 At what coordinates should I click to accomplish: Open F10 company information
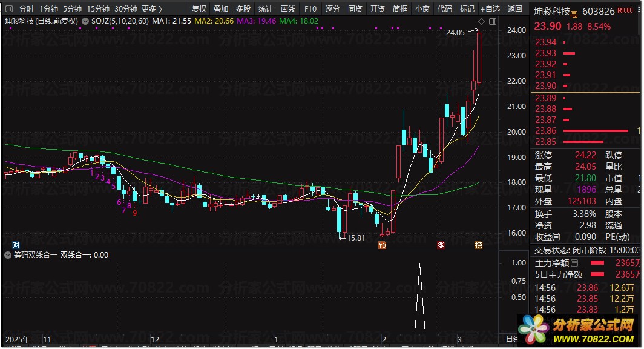(310, 8)
